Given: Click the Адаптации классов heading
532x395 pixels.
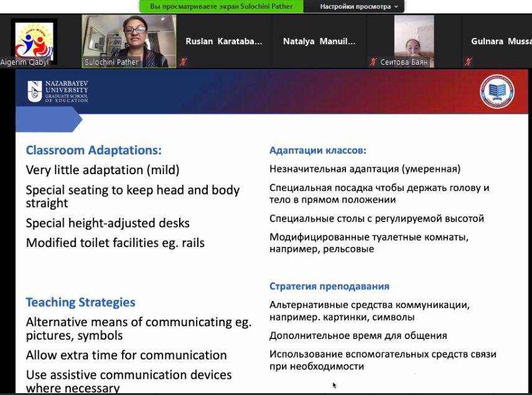Looking at the screenshot, I should [x=317, y=150].
